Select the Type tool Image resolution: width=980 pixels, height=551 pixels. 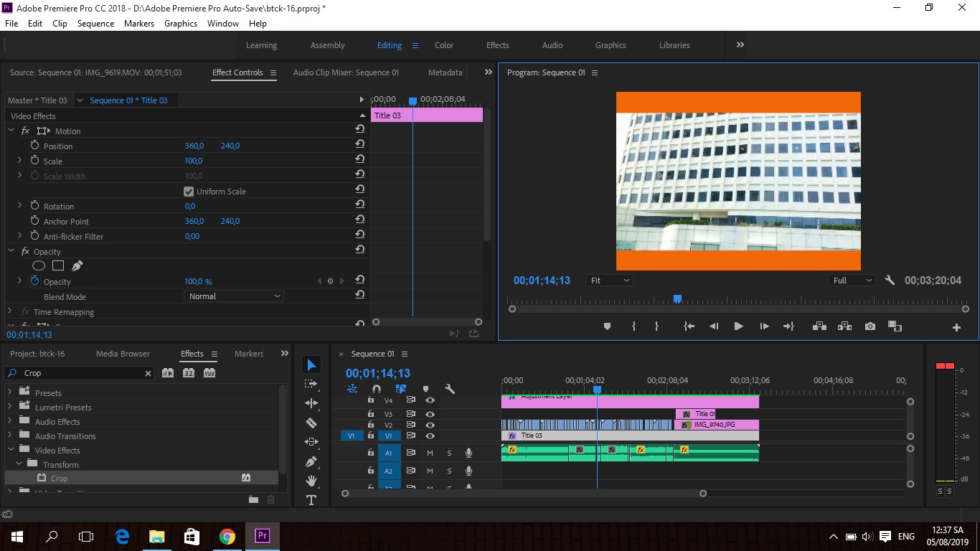pos(311,500)
